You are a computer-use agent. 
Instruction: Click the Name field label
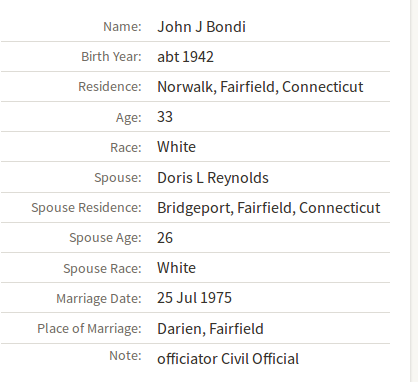click(122, 27)
